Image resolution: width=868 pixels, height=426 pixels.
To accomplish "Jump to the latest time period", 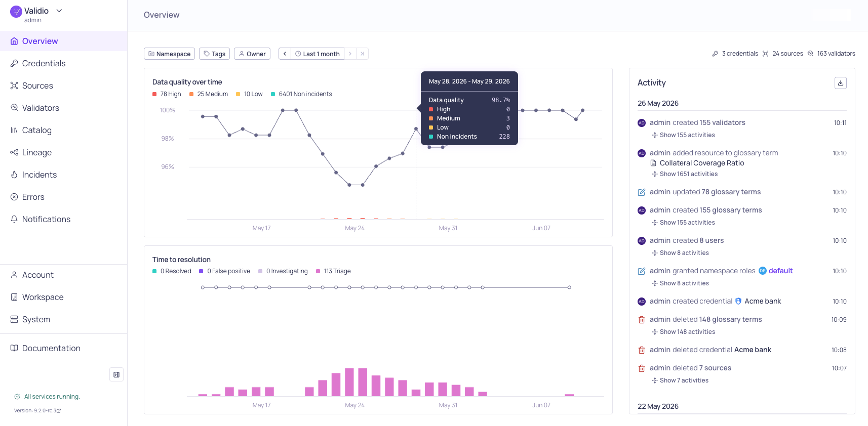I will [362, 54].
